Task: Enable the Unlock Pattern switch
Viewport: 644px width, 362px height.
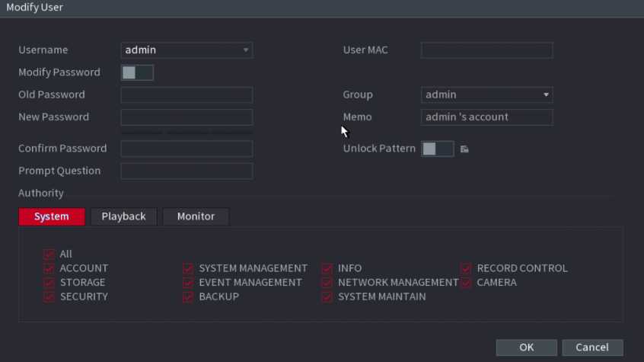Action: click(437, 149)
